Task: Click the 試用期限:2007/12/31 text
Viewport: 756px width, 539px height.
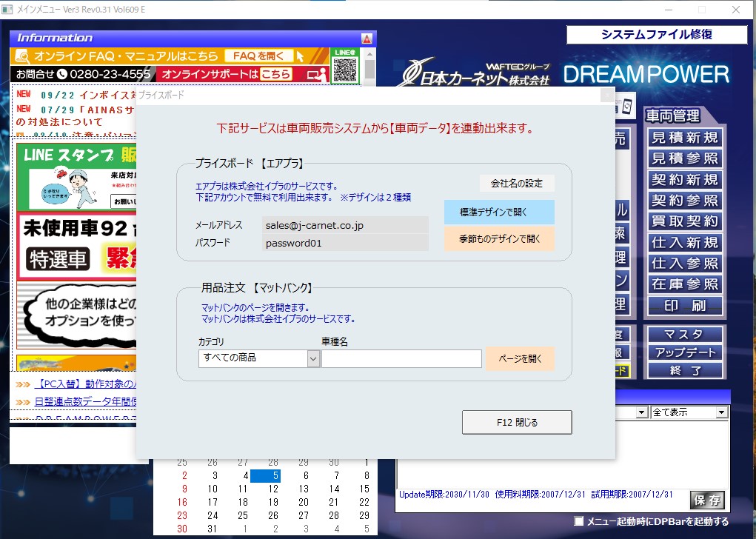Action: click(x=632, y=494)
